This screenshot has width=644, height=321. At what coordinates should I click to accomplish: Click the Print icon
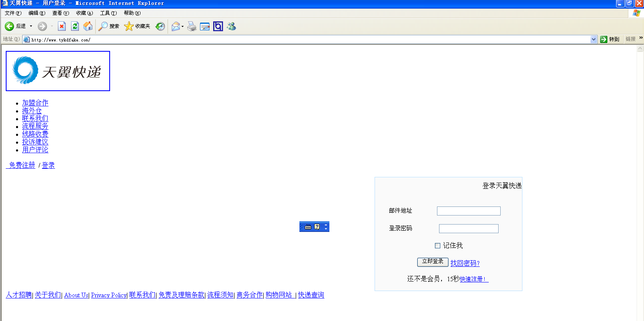[192, 26]
